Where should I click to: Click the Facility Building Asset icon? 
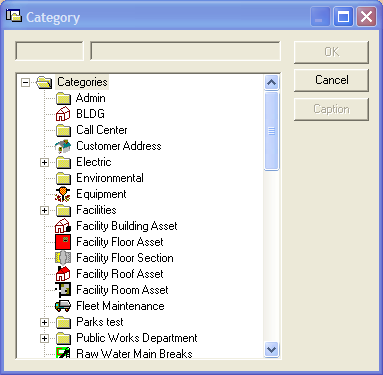click(x=63, y=226)
